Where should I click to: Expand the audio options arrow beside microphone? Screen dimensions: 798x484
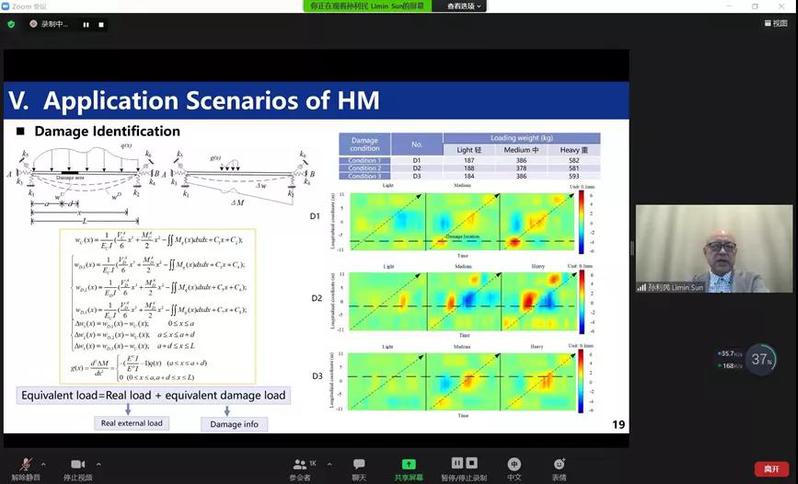44,462
